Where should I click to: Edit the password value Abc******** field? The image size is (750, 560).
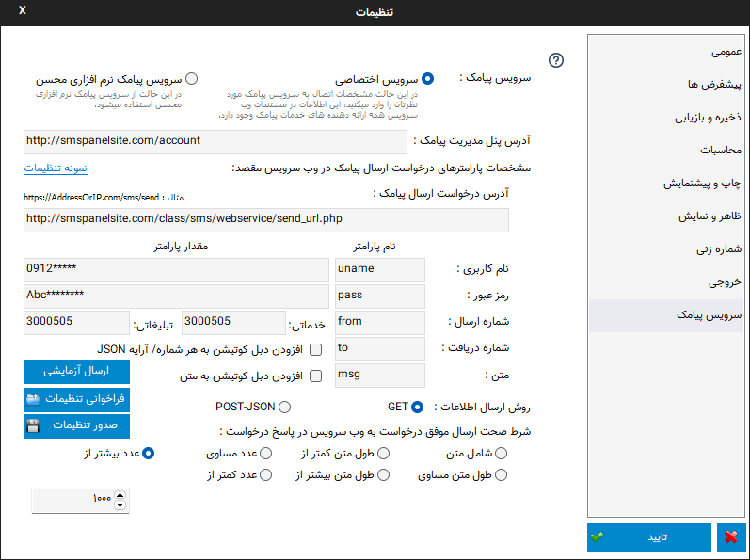pos(176,296)
